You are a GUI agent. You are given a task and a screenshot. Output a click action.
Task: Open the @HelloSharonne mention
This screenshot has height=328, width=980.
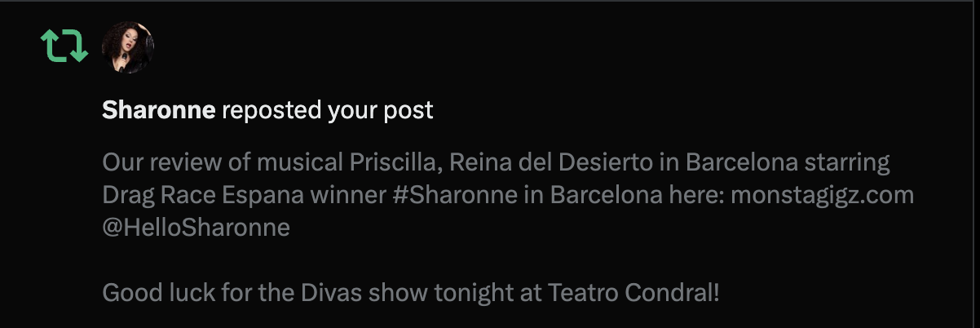(x=196, y=228)
